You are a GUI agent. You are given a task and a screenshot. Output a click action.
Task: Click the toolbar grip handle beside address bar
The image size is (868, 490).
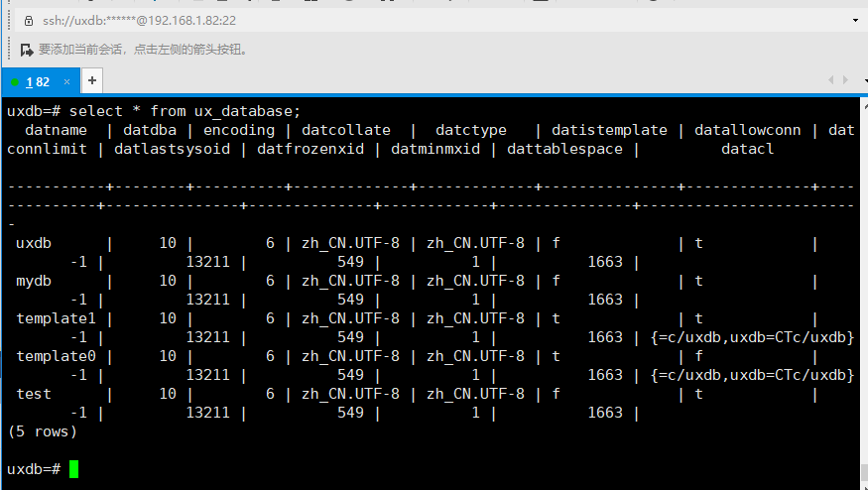(x=8, y=20)
